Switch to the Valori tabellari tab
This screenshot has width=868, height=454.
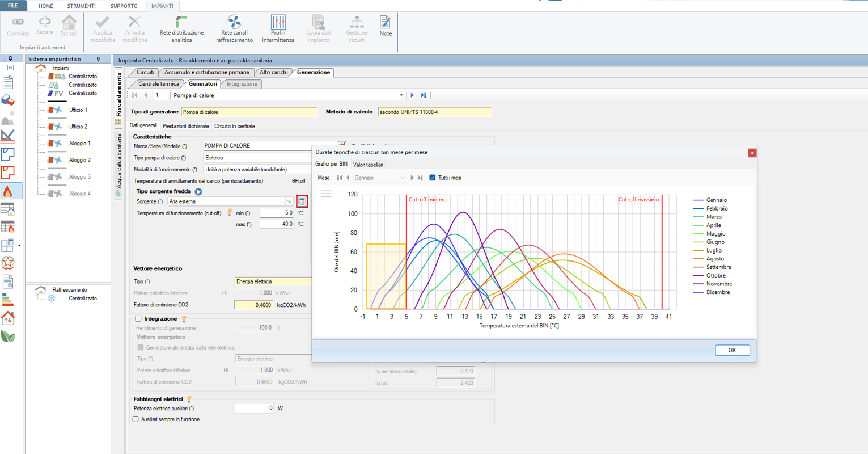coord(368,165)
